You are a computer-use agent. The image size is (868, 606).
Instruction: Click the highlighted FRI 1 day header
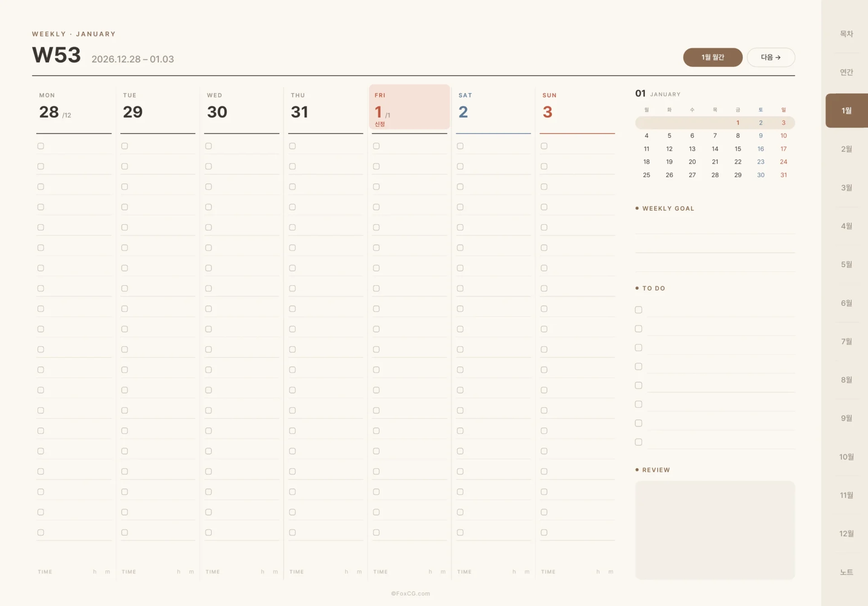(x=410, y=107)
